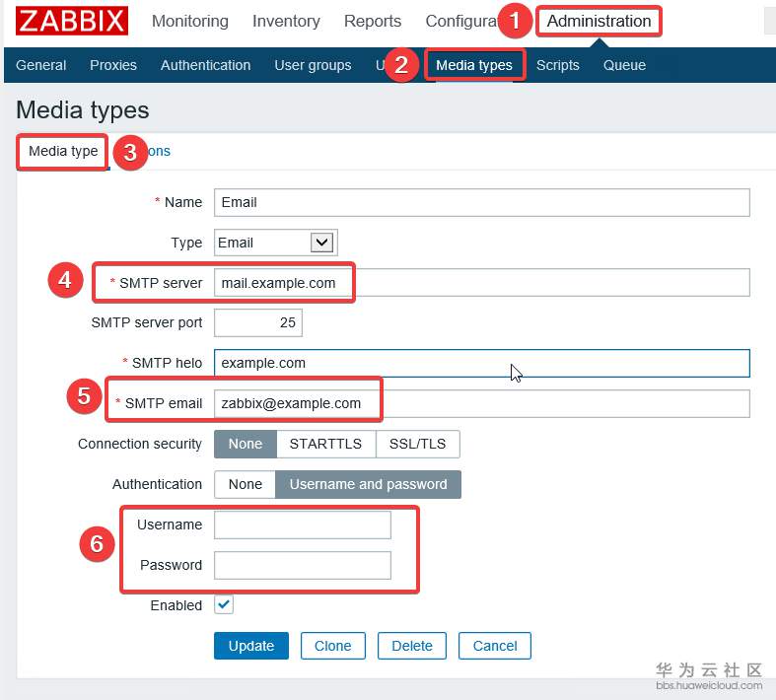This screenshot has width=776, height=700.
Task: Set Connection security to None
Action: (x=246, y=444)
